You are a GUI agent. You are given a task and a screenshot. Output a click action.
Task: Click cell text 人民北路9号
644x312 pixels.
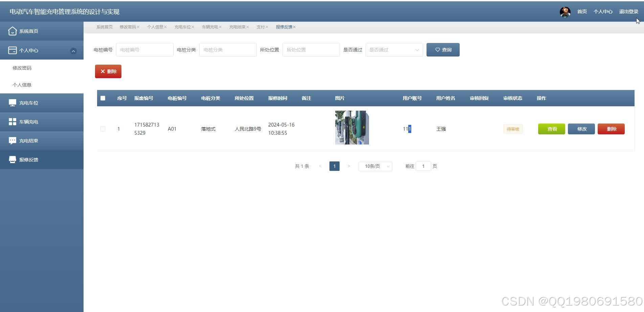[x=248, y=129]
